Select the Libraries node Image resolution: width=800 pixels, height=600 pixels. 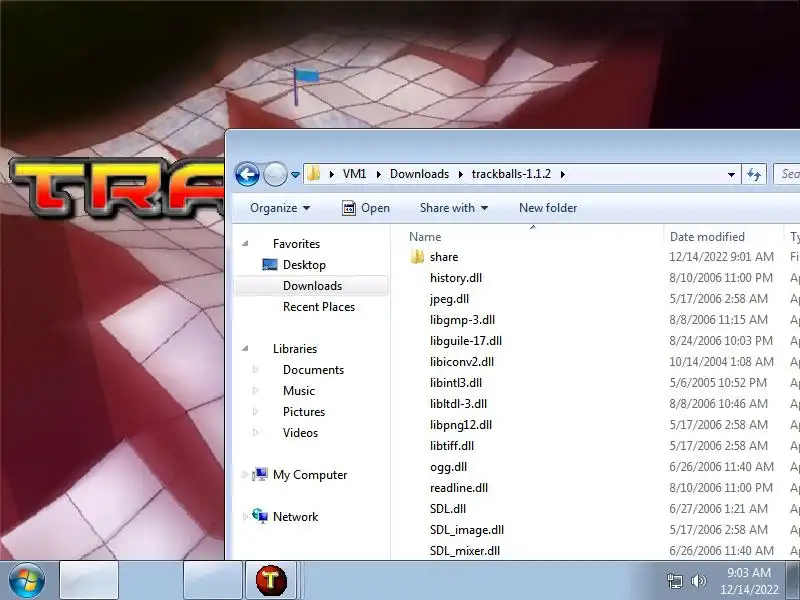(x=295, y=349)
